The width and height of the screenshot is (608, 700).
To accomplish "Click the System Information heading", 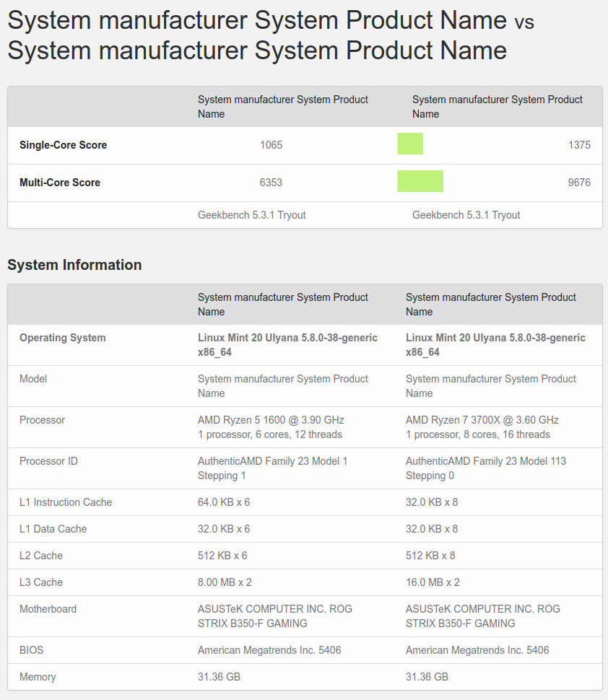I will click(74, 265).
